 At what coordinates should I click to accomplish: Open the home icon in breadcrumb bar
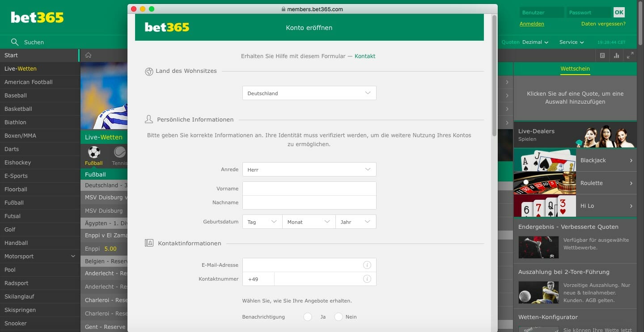coord(89,55)
